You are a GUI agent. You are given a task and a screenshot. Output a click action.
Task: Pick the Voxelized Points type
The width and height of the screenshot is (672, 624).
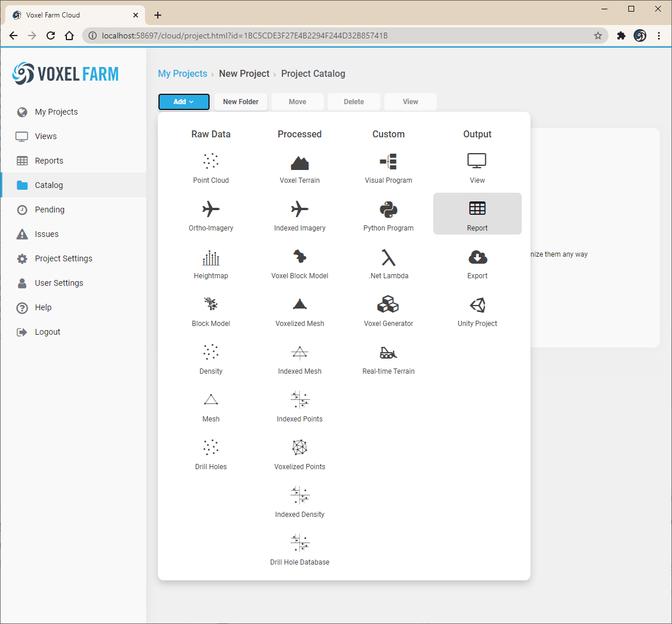coord(299,455)
